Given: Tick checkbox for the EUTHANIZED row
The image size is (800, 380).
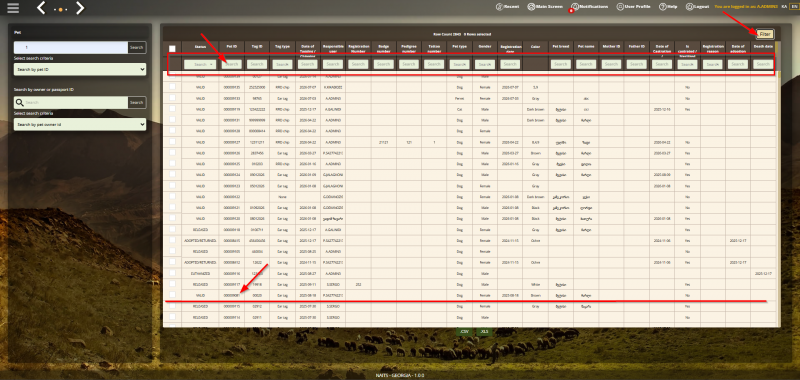Looking at the screenshot, I should tap(172, 273).
